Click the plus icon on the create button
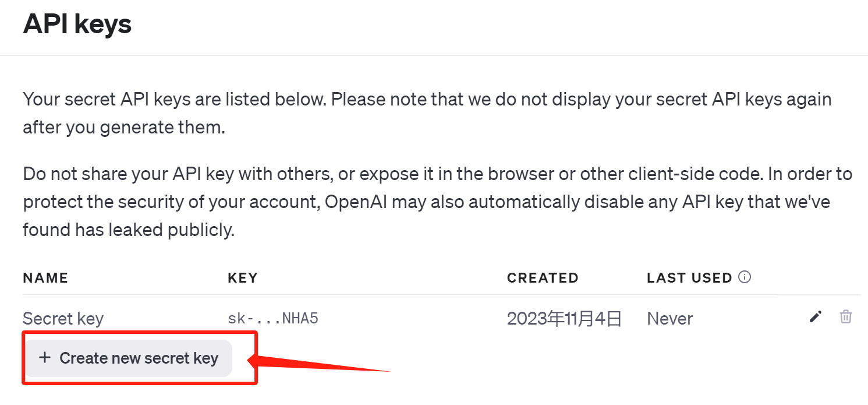This screenshot has width=868, height=405. [x=45, y=357]
